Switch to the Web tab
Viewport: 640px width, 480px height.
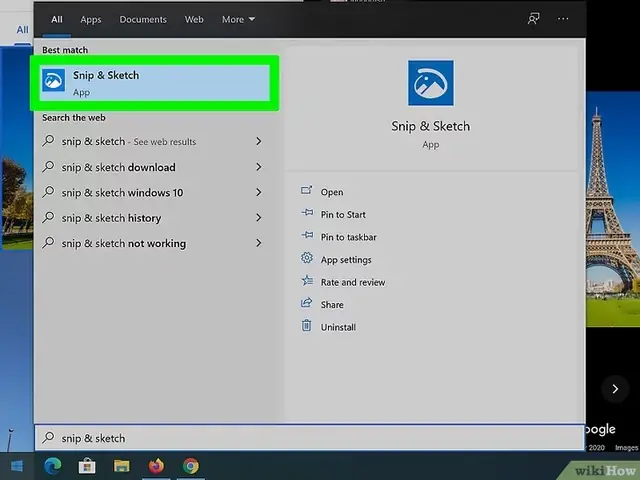coord(194,19)
